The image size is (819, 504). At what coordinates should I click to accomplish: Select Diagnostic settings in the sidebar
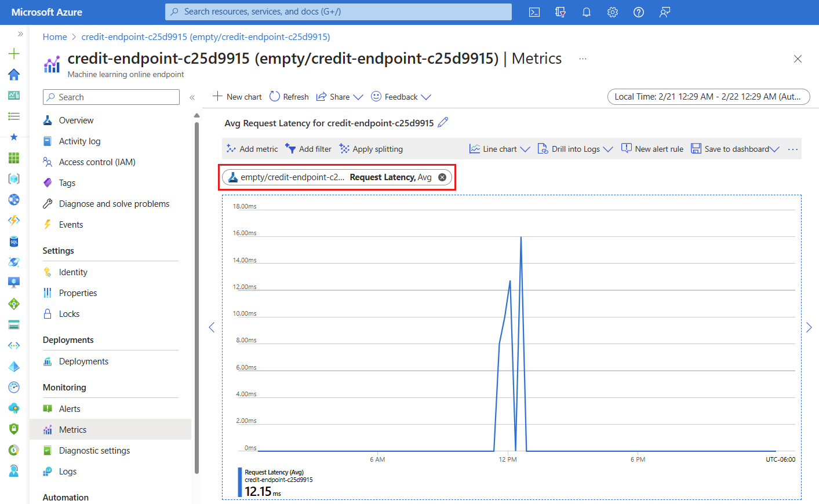94,451
